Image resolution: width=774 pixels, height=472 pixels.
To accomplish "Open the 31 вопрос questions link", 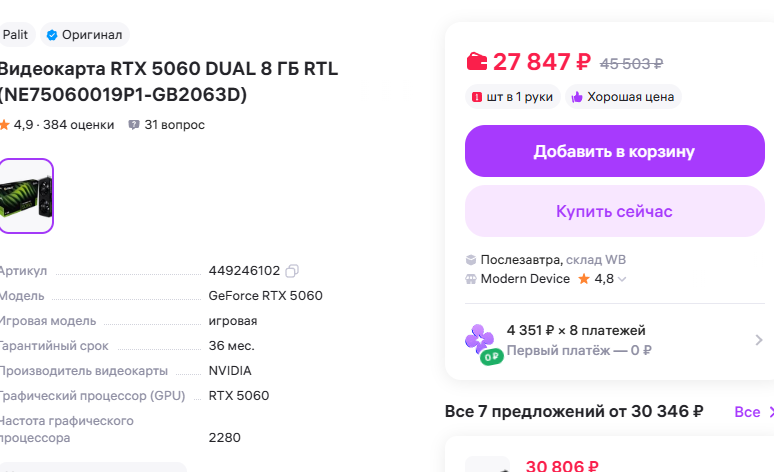I will [174, 125].
